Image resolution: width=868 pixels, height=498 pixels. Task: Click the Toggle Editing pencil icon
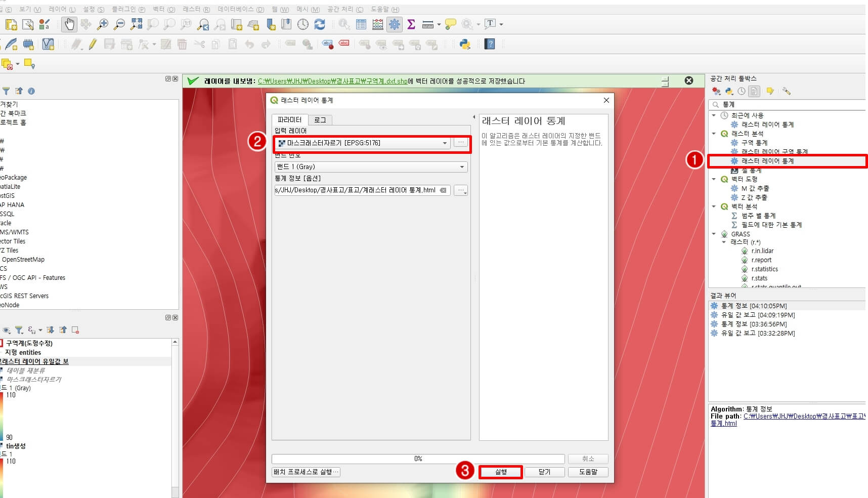pos(93,45)
